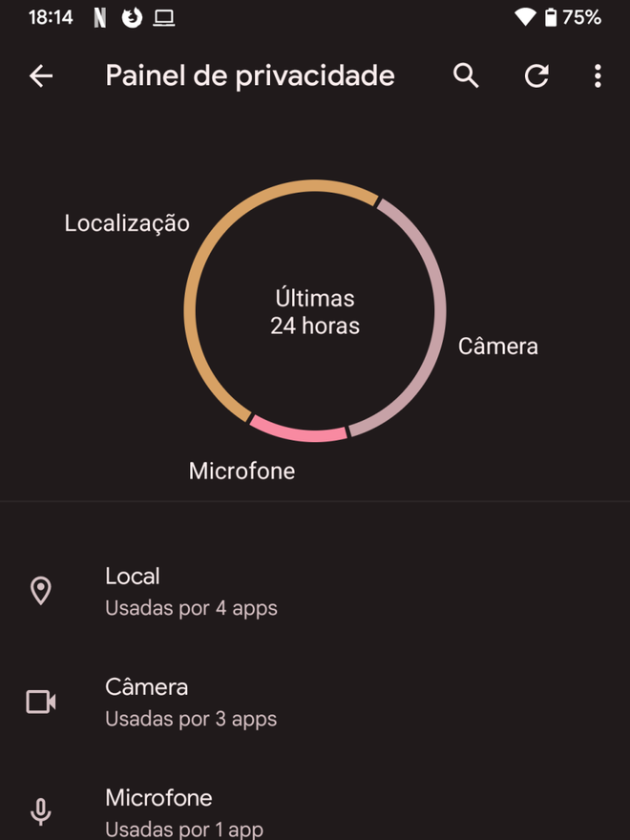Tap the location pin icon
This screenshot has height=840, width=630.
pos(41,591)
